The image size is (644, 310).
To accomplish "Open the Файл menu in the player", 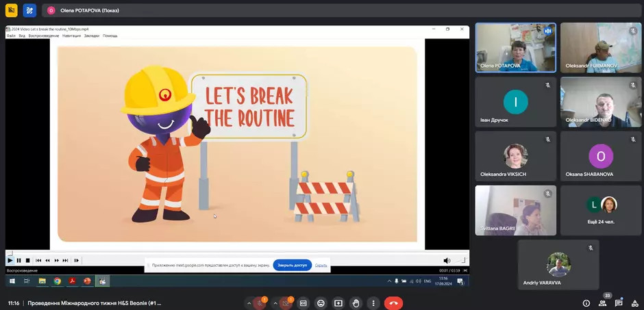I will click(11, 36).
